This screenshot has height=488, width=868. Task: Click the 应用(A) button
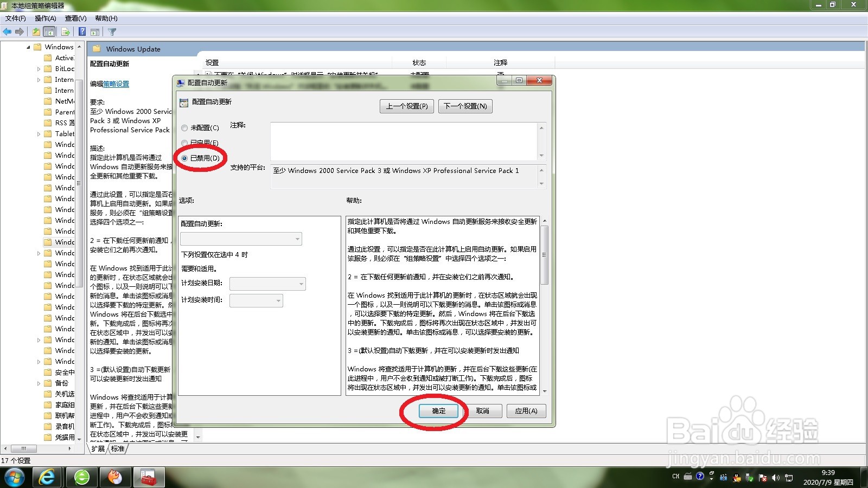click(x=526, y=411)
